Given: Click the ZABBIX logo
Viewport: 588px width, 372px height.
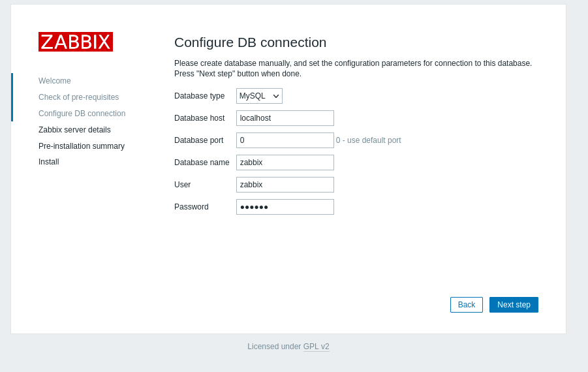Looking at the screenshot, I should (x=75, y=42).
